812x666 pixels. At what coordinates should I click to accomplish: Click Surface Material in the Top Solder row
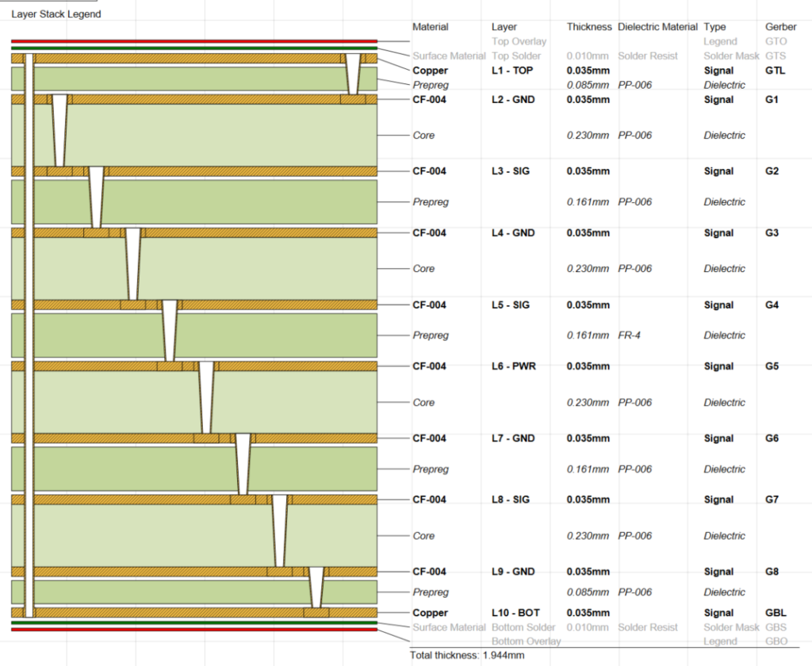tap(449, 56)
